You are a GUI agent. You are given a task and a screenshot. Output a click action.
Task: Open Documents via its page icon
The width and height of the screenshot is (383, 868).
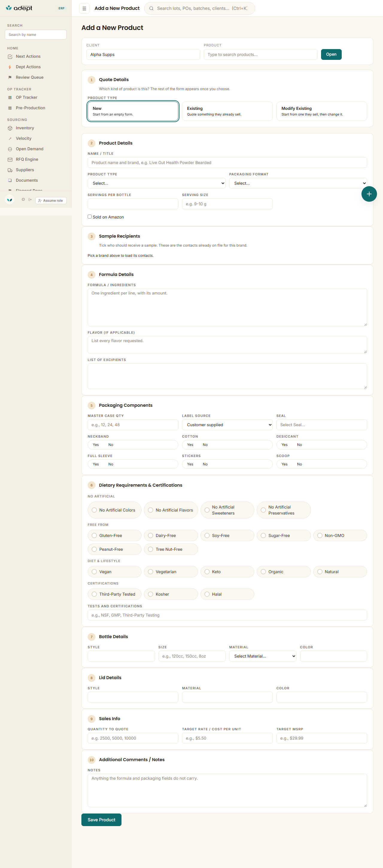pos(10,180)
